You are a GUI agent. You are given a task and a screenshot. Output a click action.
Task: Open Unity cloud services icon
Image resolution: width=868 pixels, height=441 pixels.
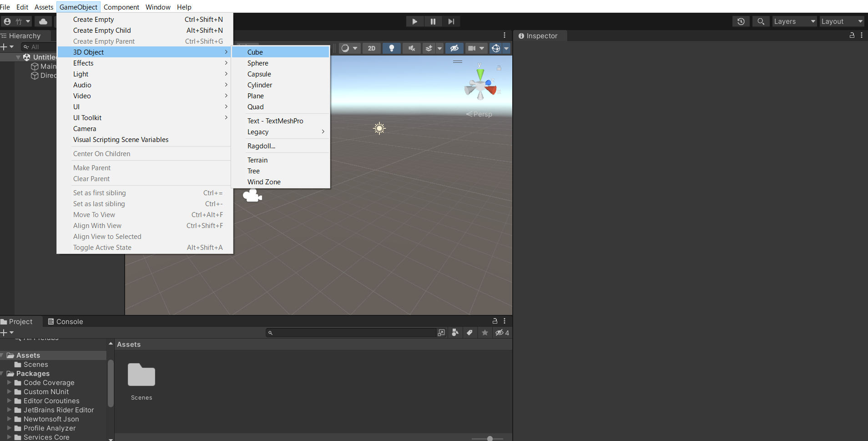click(x=43, y=21)
